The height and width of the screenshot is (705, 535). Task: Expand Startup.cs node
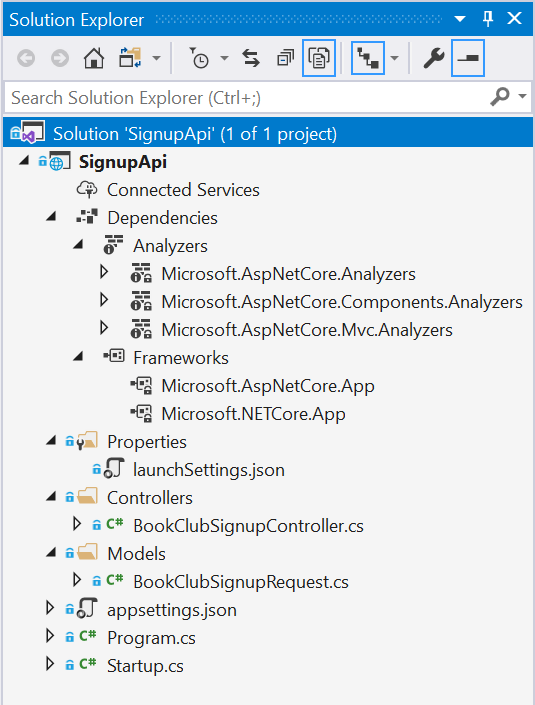[x=50, y=664]
